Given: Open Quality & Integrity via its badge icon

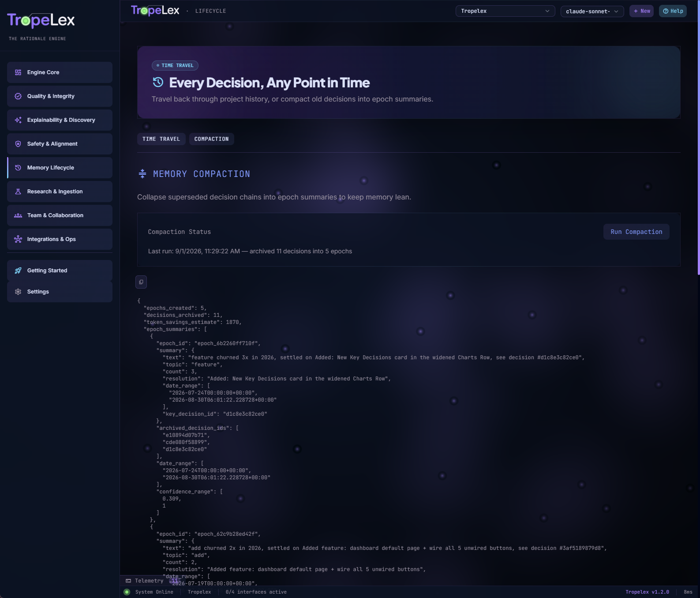Looking at the screenshot, I should point(18,96).
